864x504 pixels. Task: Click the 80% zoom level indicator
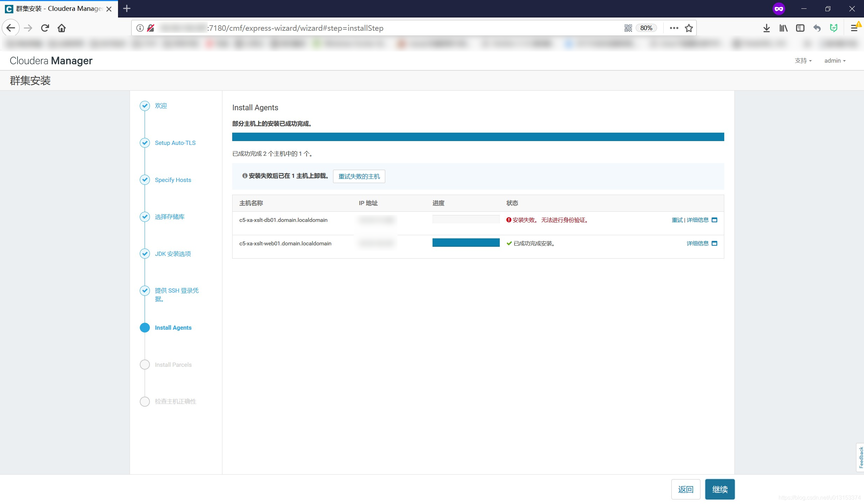(646, 28)
